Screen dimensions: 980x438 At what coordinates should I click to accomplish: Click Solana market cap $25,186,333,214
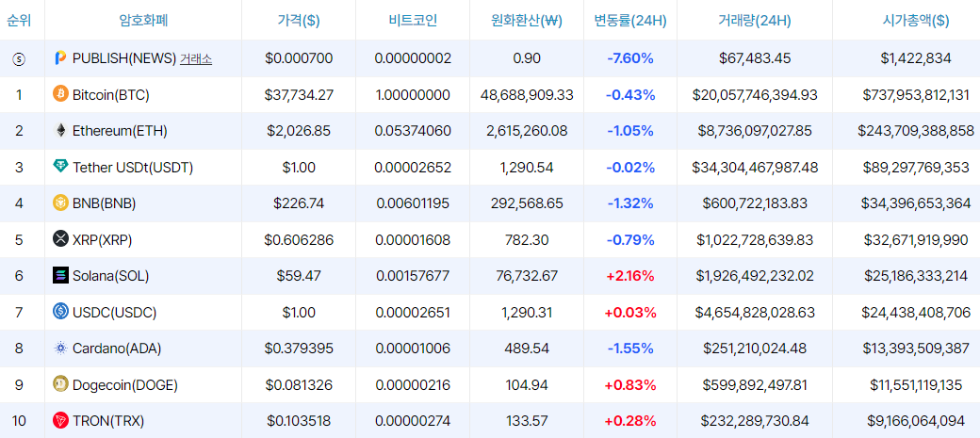coord(916,276)
